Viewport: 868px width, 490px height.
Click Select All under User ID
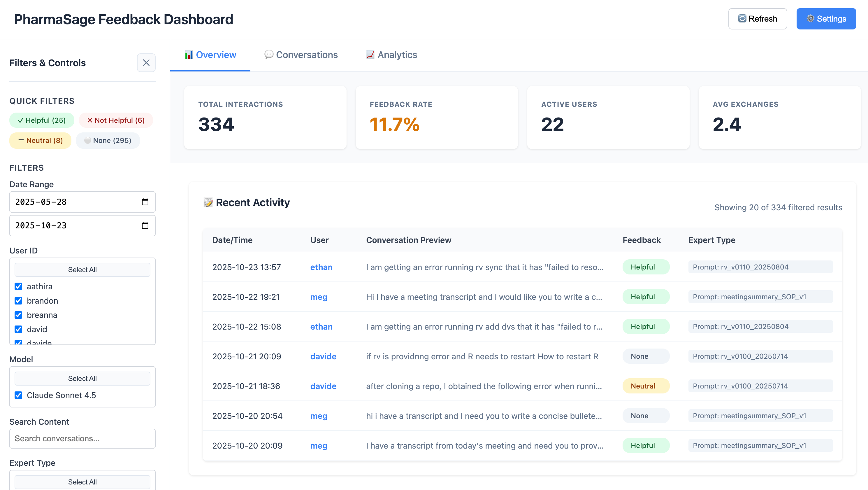82,269
